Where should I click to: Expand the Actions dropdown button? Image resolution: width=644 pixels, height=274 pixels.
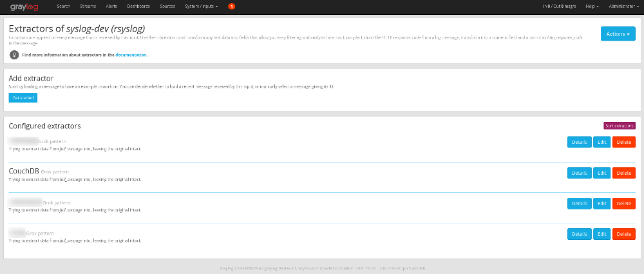(x=618, y=34)
